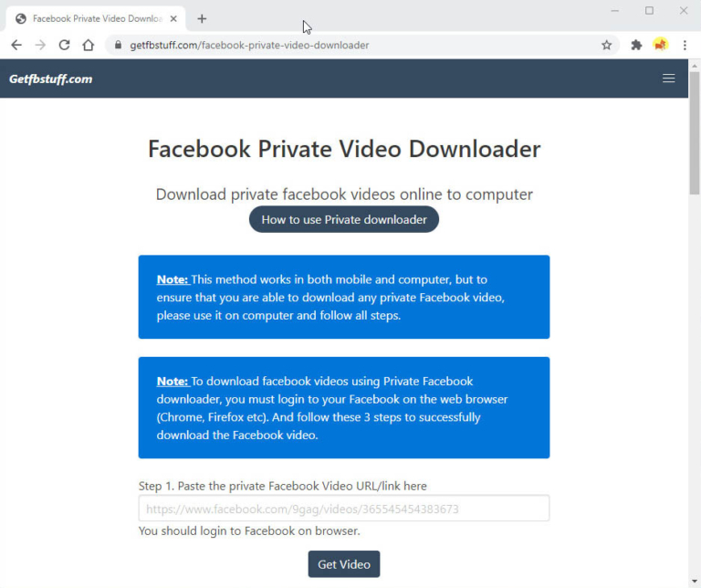The height and width of the screenshot is (588, 701).
Task: Open the extensions puzzle icon
Action: [x=636, y=45]
